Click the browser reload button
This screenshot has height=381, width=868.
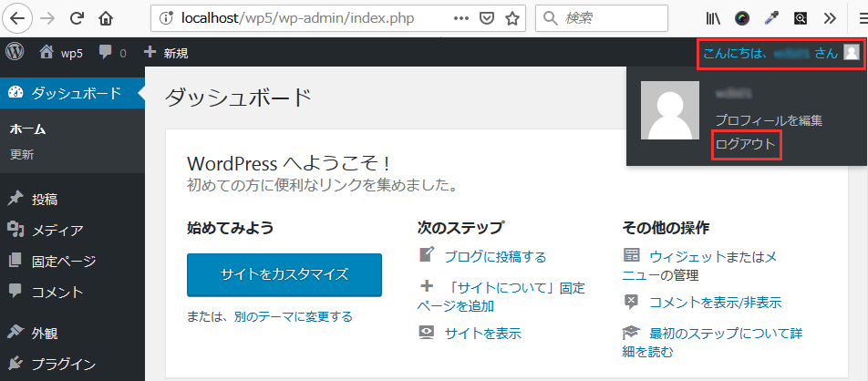coord(77,18)
